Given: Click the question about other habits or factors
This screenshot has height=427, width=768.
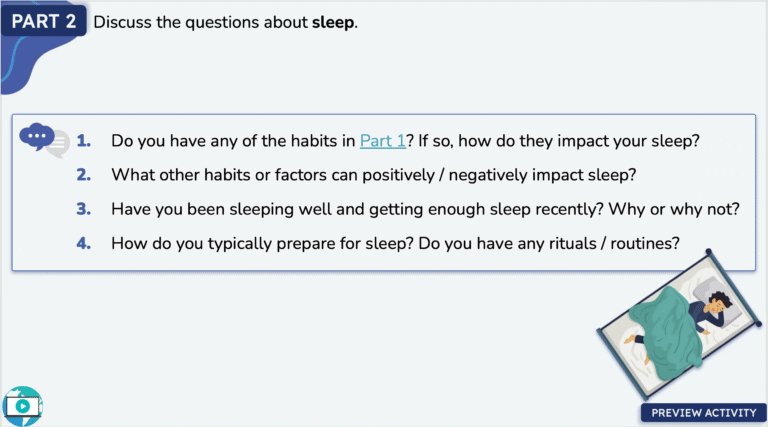Looking at the screenshot, I should pos(374,175).
